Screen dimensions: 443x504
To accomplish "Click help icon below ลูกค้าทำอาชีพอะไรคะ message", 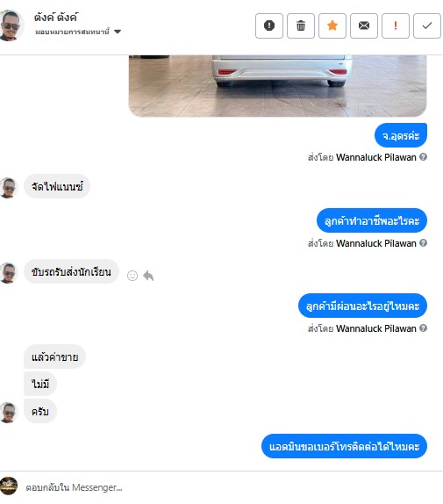I will pyautogui.click(x=423, y=243).
